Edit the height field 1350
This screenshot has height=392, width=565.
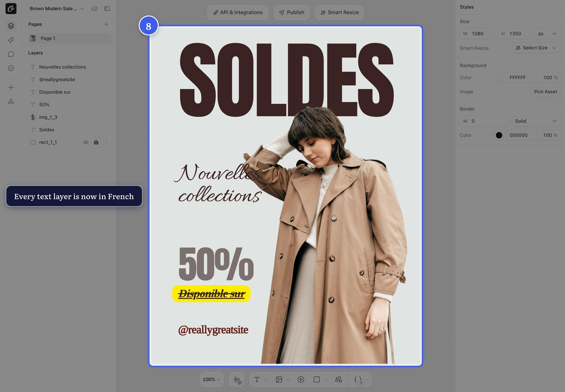point(515,34)
